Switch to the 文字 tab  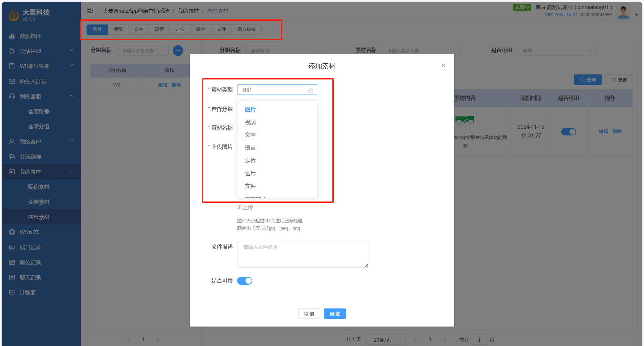pyautogui.click(x=139, y=30)
